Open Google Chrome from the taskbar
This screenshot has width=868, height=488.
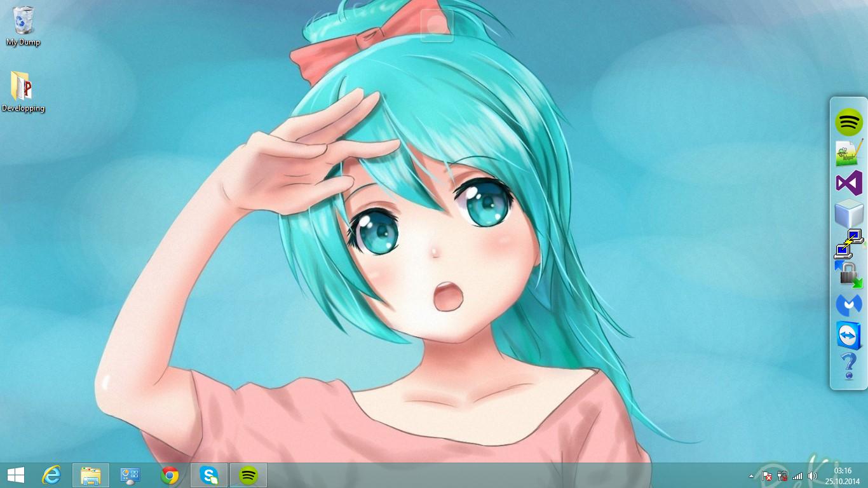[x=170, y=475]
